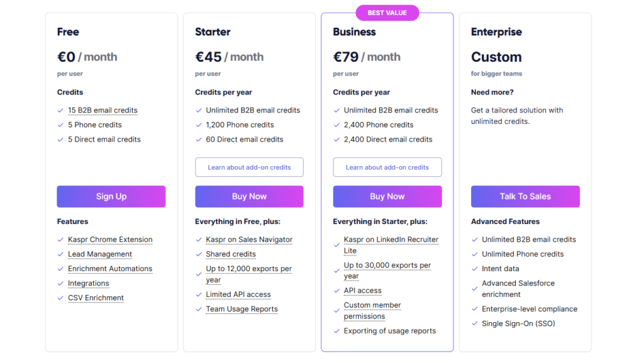The height and width of the screenshot is (363, 644).
Task: Click checkmark icon beside Single Sign-On (SSO)
Action: point(474,323)
